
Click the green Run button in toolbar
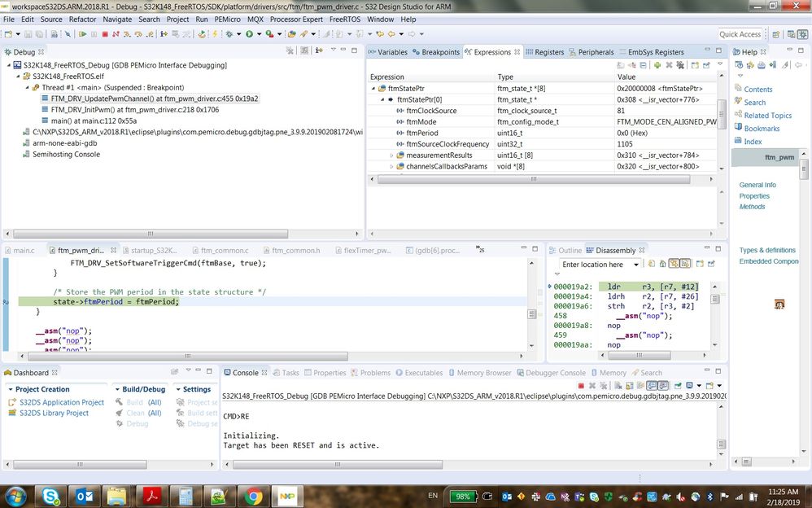pos(249,34)
